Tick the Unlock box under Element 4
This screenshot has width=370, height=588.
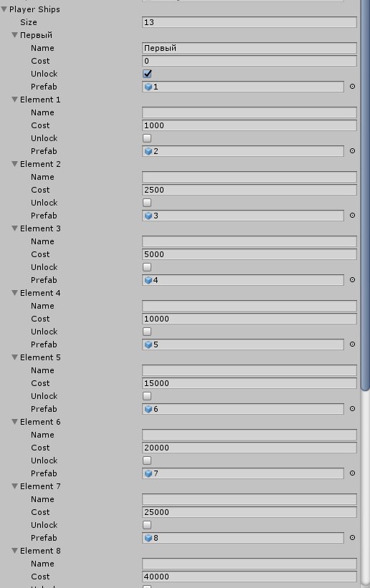(147, 332)
